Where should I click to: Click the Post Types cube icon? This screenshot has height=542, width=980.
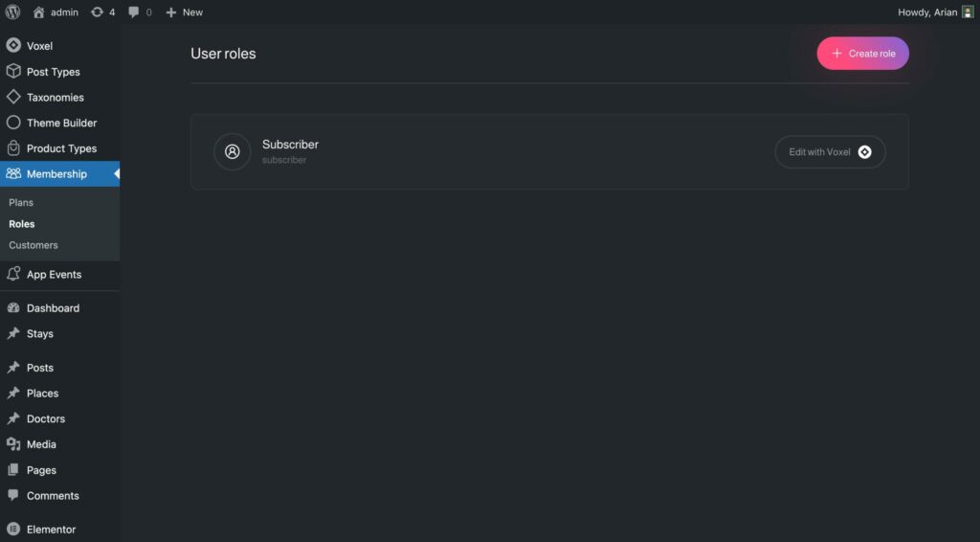click(x=13, y=72)
